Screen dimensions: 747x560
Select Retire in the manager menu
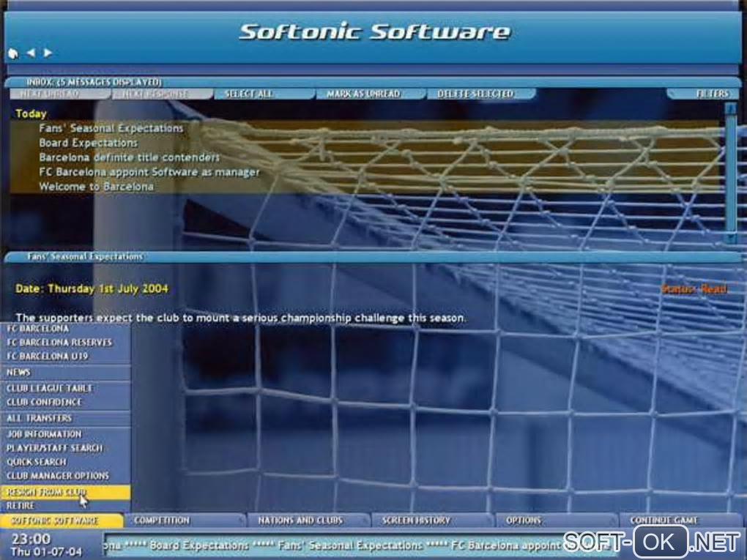pos(65,505)
